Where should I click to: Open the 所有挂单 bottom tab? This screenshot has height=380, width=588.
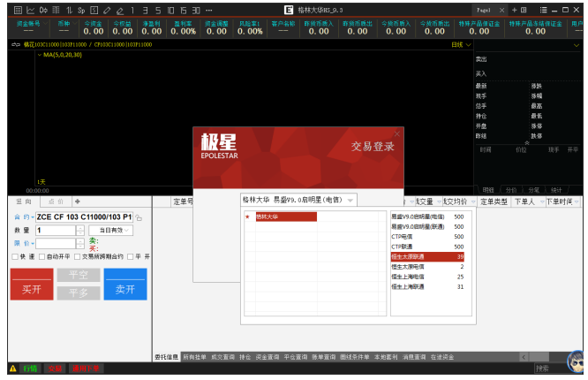(x=194, y=357)
